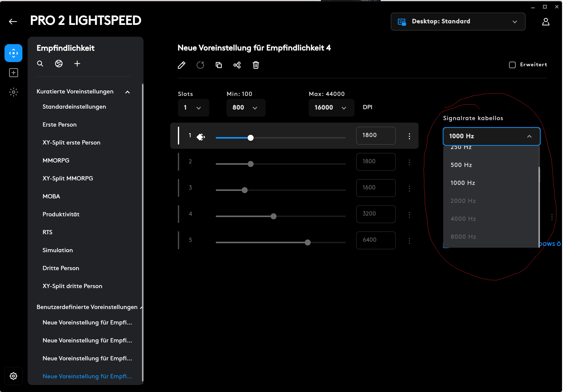Click the back arrow icon
Screen dimensions: 574x392
(x=13, y=21)
